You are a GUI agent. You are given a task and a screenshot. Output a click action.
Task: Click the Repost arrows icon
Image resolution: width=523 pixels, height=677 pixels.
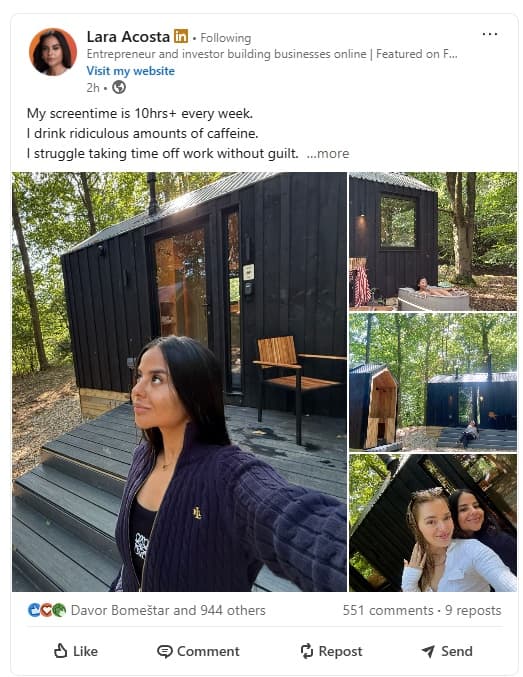tap(307, 651)
